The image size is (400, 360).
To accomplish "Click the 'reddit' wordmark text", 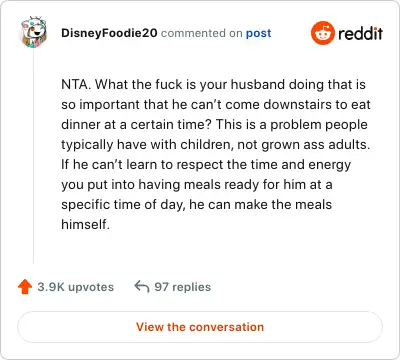I will 360,33.
